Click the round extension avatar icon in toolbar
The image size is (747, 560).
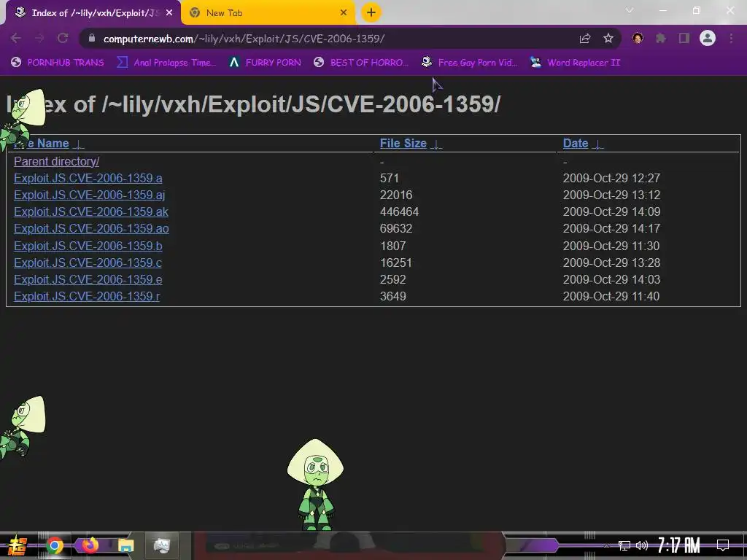(638, 39)
